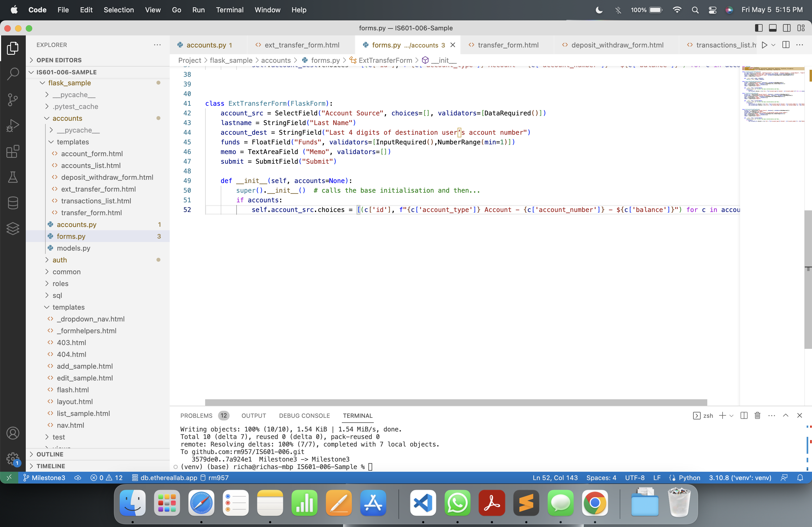Open the Extensions view
The height and width of the screenshot is (527, 812).
[x=13, y=151]
